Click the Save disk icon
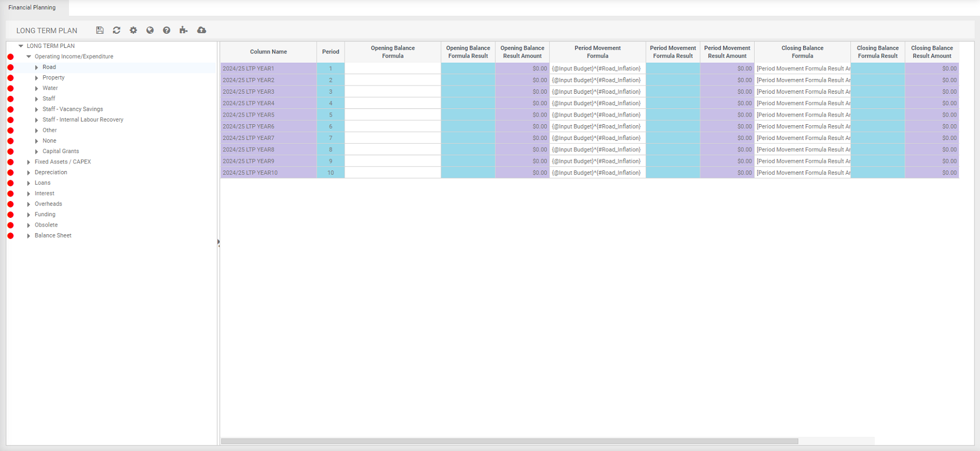980x451 pixels. tap(100, 31)
